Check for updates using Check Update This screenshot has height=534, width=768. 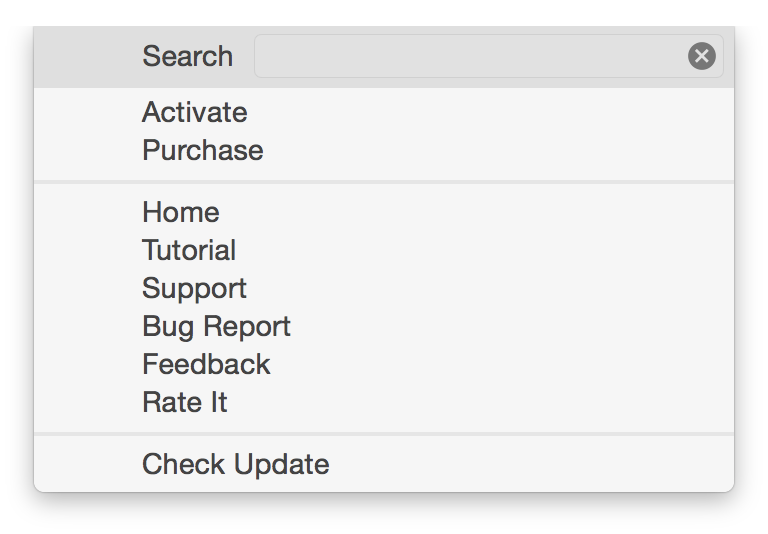(236, 464)
